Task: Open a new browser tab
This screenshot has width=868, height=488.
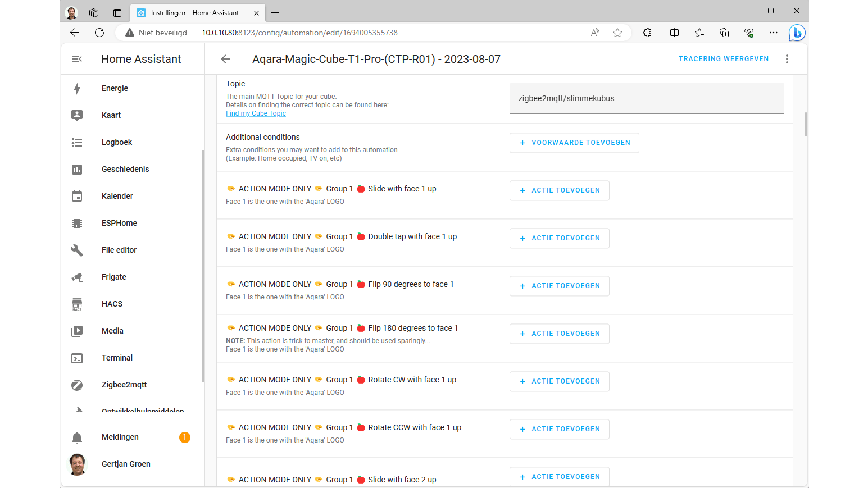Action: click(x=275, y=13)
